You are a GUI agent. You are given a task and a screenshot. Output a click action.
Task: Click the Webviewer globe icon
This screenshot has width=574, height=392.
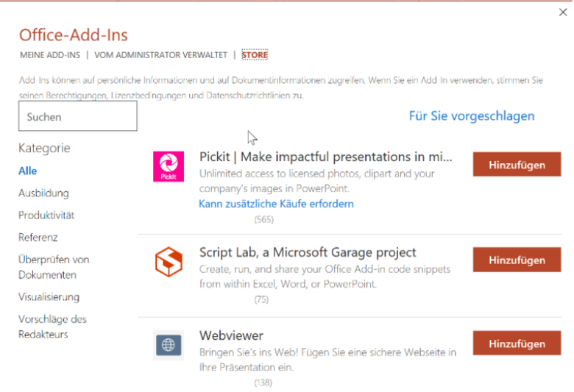coord(169,345)
